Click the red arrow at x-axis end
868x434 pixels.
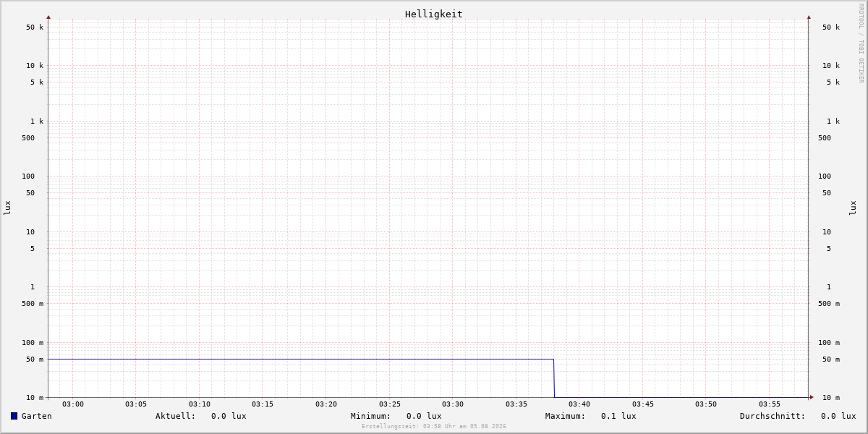[812, 397]
